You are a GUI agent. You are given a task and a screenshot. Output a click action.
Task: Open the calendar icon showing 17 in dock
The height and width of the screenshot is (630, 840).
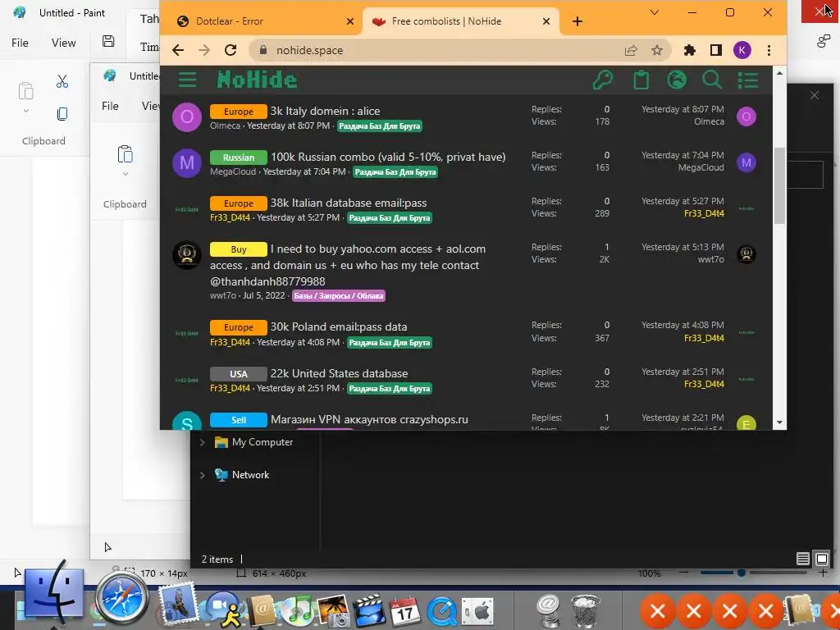pos(405,609)
